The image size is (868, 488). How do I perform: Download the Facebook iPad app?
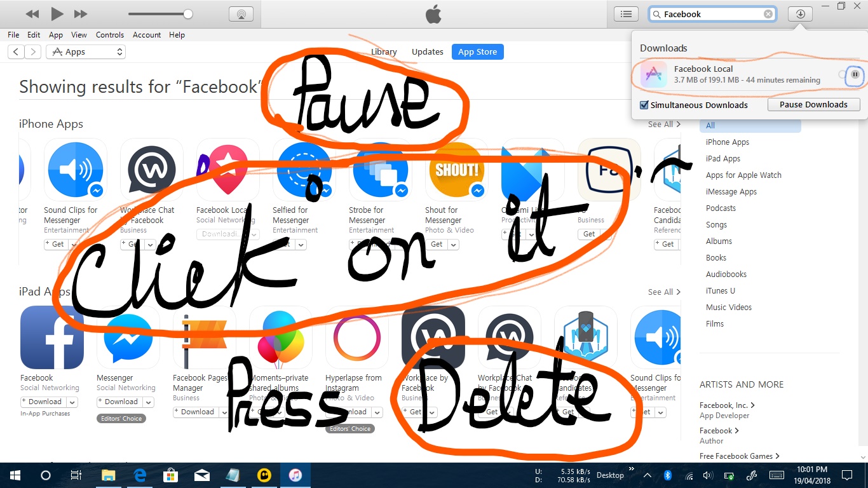(43, 402)
